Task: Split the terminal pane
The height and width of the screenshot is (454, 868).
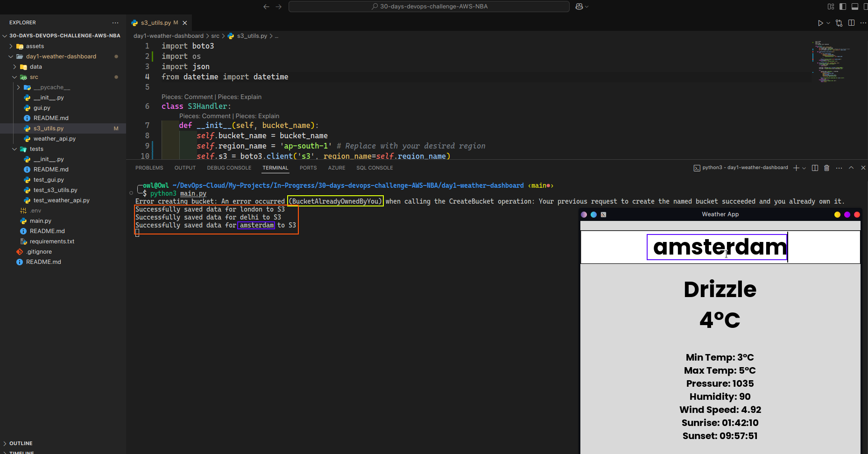Action: click(815, 168)
